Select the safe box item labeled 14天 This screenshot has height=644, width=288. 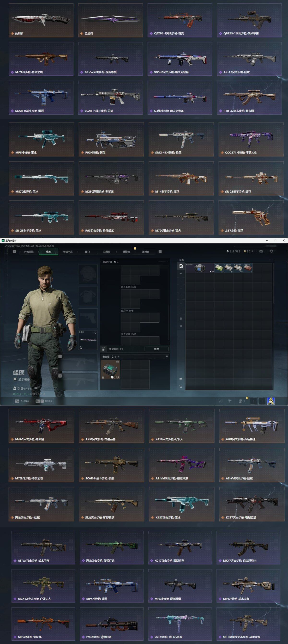coord(110,369)
